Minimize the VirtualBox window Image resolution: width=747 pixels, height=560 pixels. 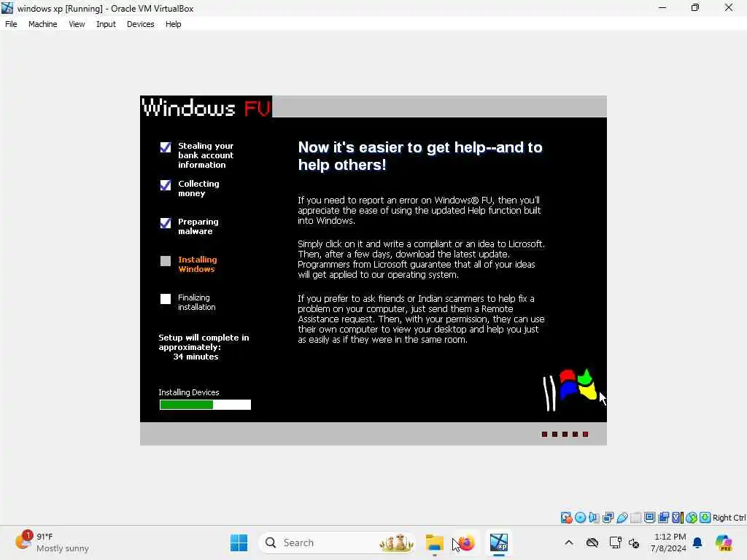662,8
